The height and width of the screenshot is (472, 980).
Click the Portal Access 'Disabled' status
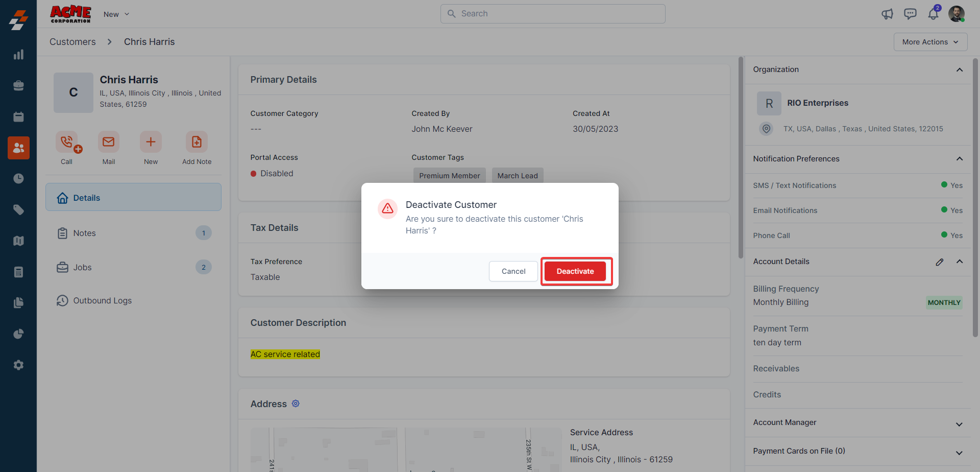point(272,173)
